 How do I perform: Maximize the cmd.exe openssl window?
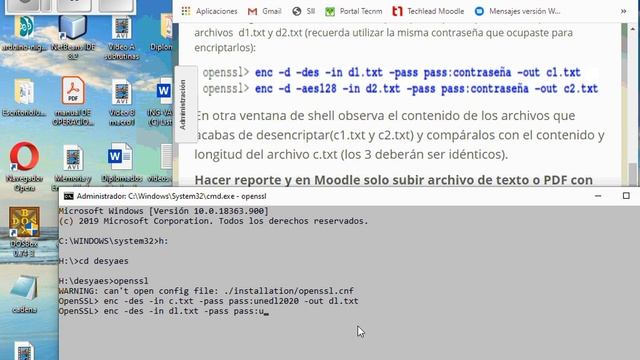coord(626,196)
